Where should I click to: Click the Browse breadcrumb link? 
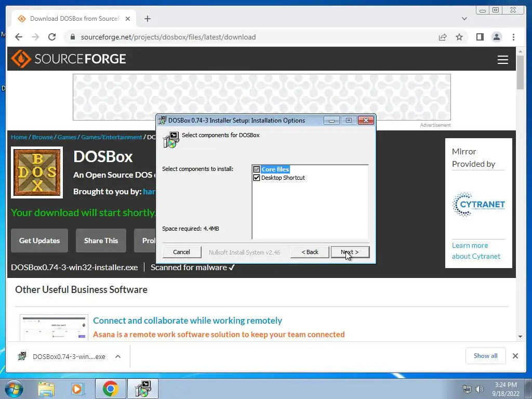click(x=43, y=137)
